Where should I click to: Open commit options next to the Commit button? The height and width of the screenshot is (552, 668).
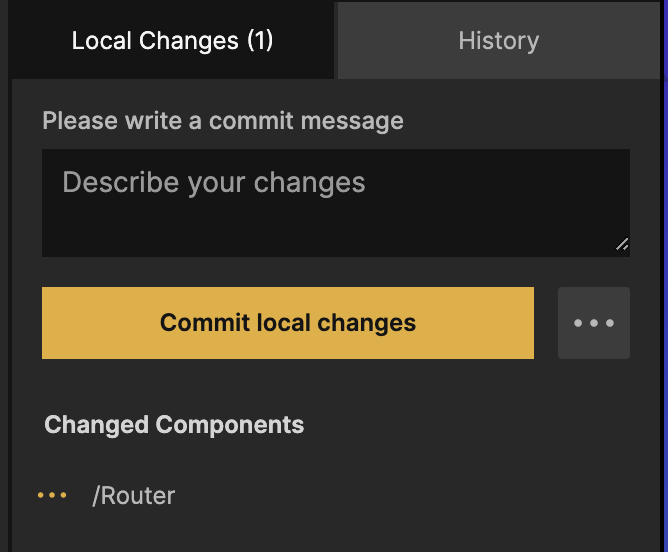pyautogui.click(x=594, y=323)
